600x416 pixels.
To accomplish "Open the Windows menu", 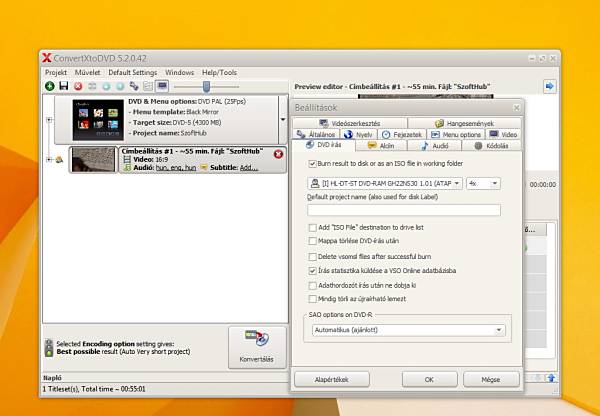I will coord(179,72).
